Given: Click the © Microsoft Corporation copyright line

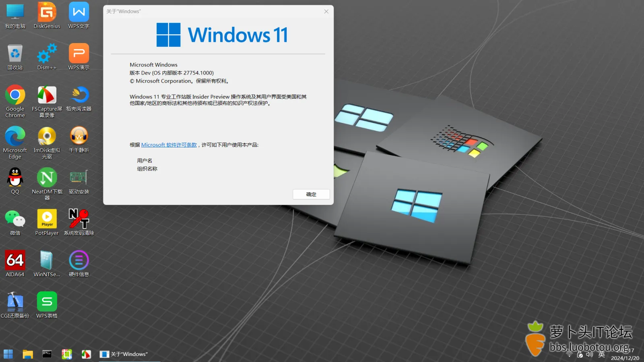Looking at the screenshot, I should pyautogui.click(x=179, y=81).
